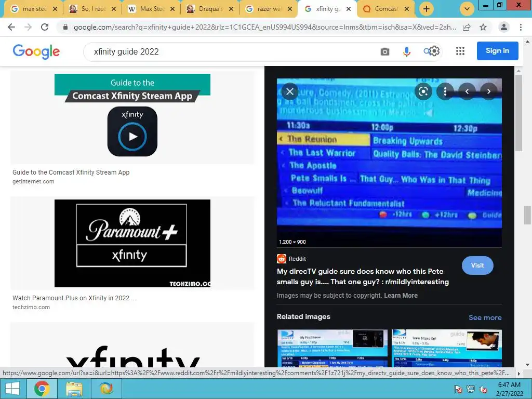The width and height of the screenshot is (532, 399).
Task: Share this page via the share icon
Action: (x=467, y=27)
